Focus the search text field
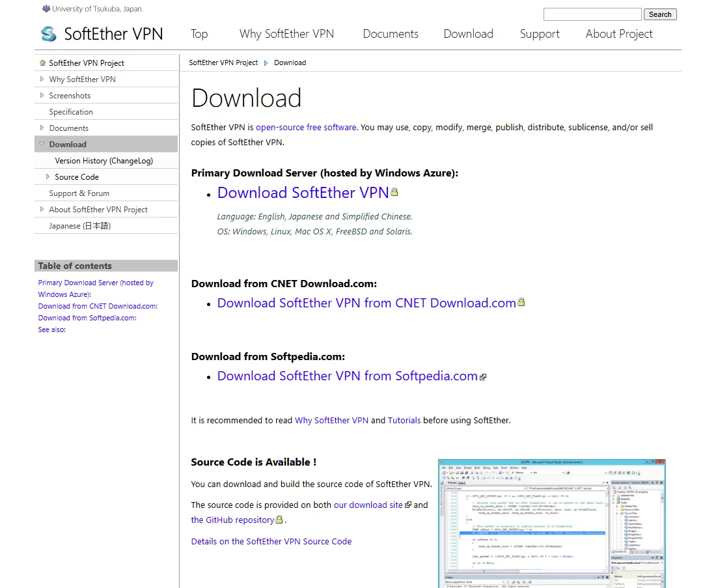718x588 pixels. pos(592,15)
